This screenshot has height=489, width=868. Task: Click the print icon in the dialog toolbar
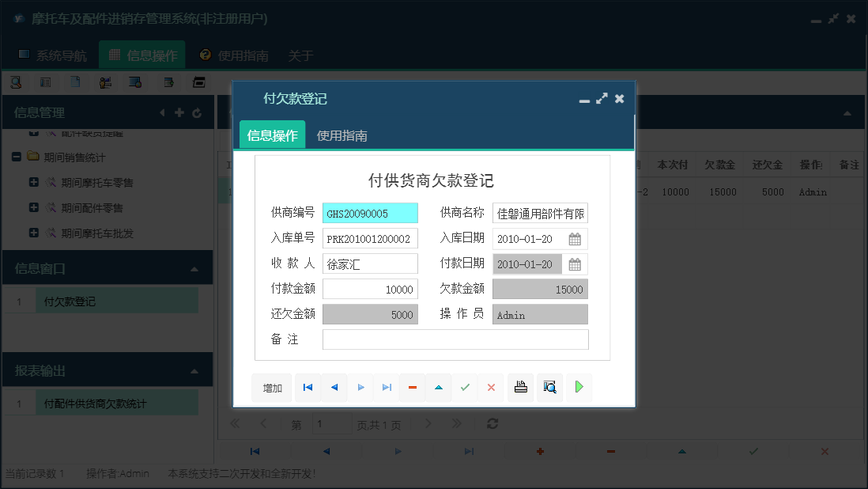click(x=520, y=388)
